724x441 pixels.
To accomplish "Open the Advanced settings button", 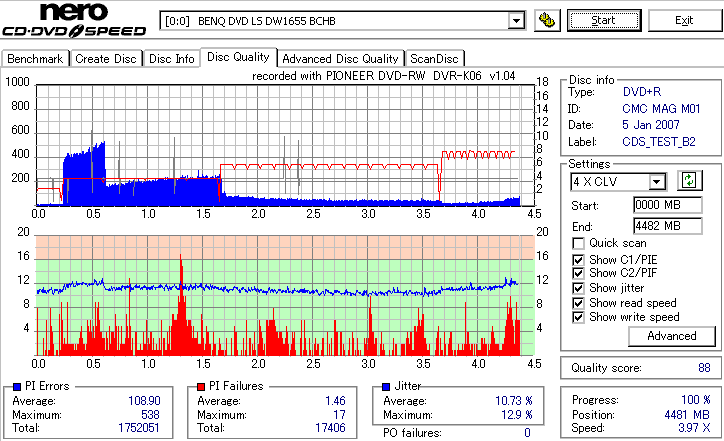I will (672, 336).
